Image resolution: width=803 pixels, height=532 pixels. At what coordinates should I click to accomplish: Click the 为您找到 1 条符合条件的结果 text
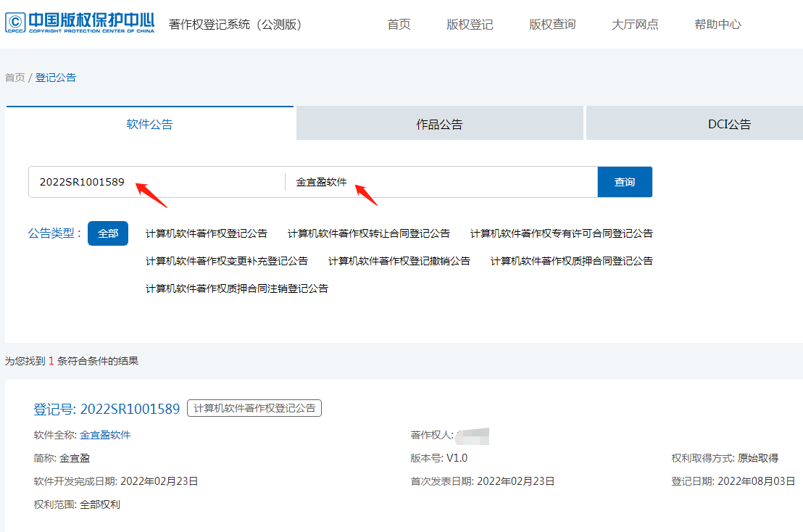click(x=72, y=361)
